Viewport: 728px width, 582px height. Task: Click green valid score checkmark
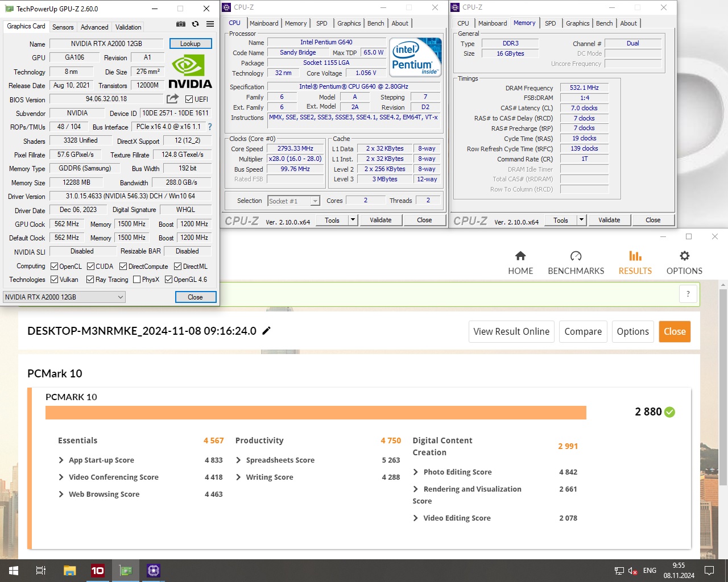pos(669,412)
